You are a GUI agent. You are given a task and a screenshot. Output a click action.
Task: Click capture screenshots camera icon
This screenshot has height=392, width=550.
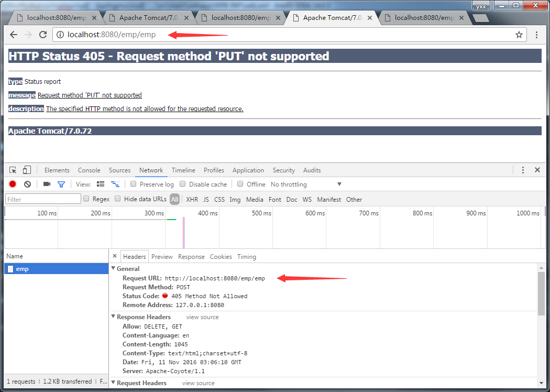[47, 184]
